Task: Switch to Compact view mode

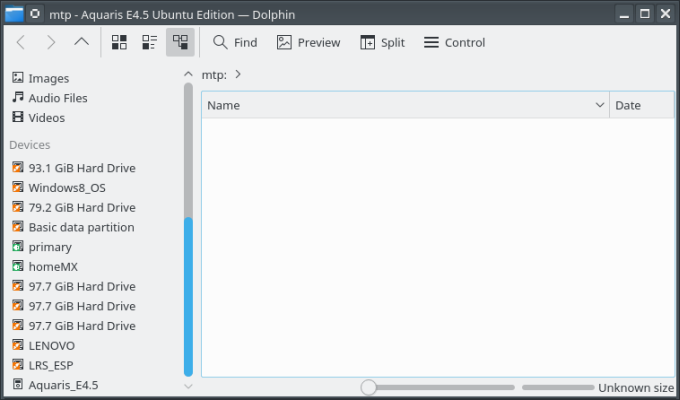Action: [149, 42]
